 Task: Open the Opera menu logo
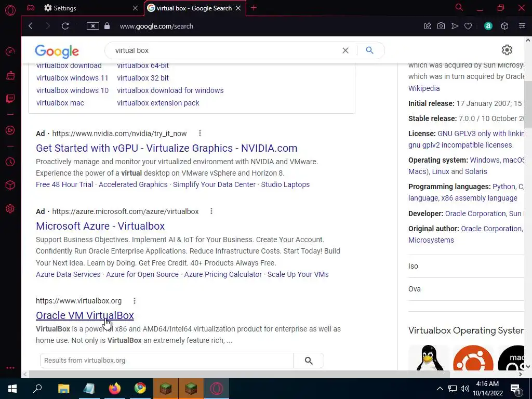[10, 10]
